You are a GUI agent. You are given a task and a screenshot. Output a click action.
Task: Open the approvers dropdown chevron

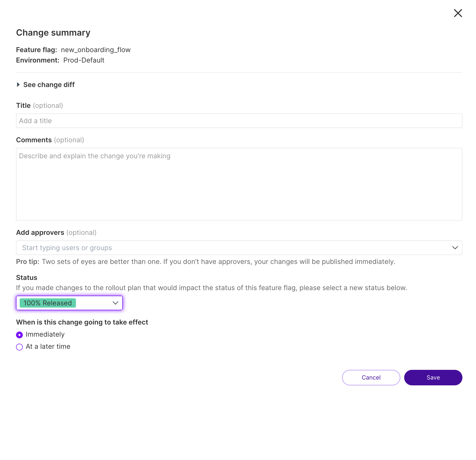[455, 248]
